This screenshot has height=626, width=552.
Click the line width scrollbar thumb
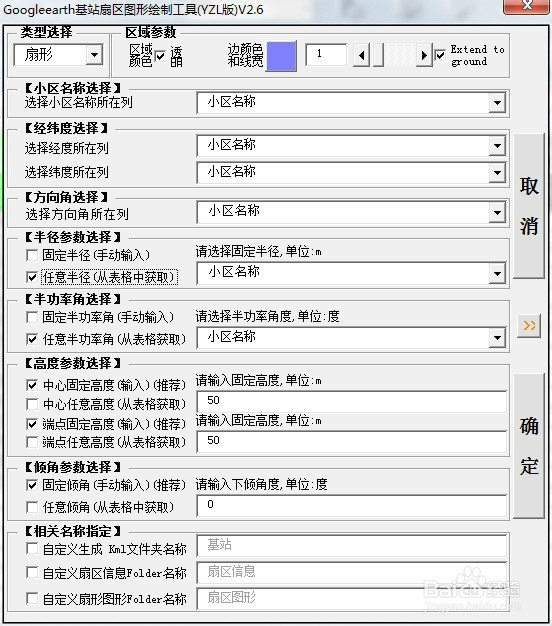click(378, 55)
